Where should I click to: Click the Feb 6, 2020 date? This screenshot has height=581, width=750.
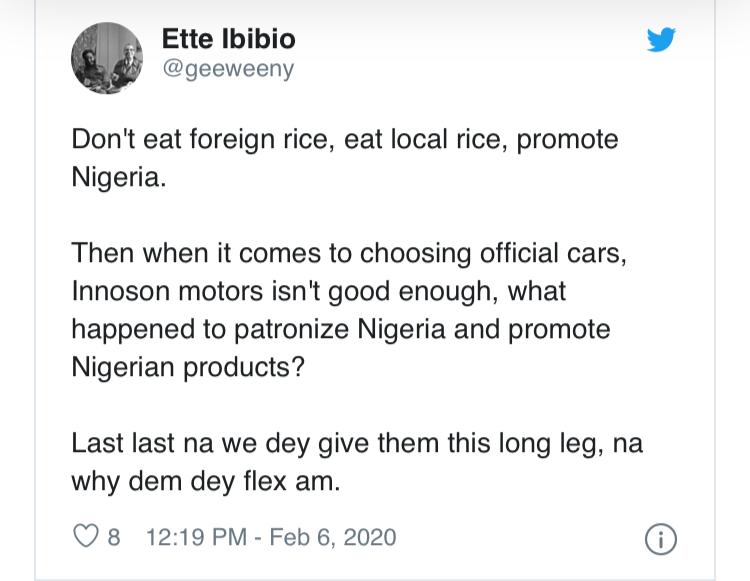[332, 537]
